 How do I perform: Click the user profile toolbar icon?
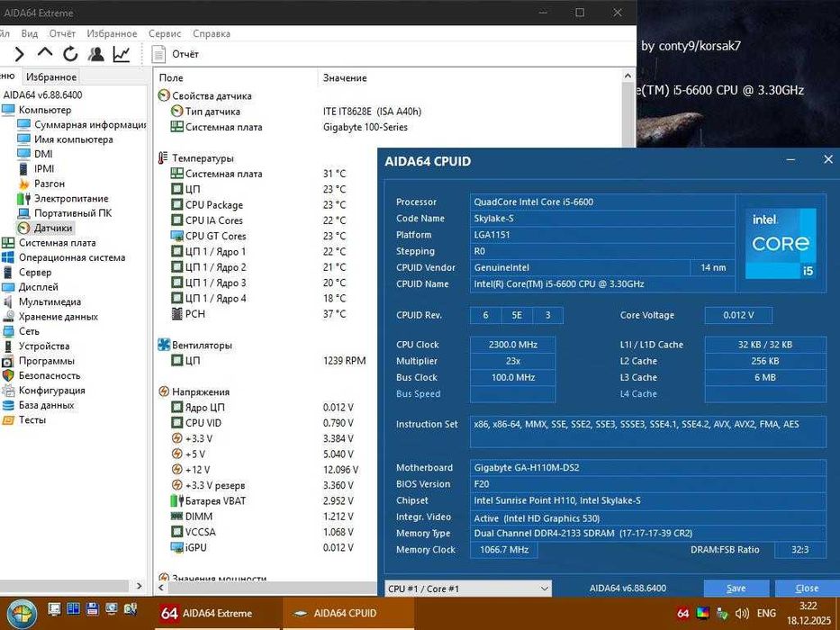tap(96, 54)
